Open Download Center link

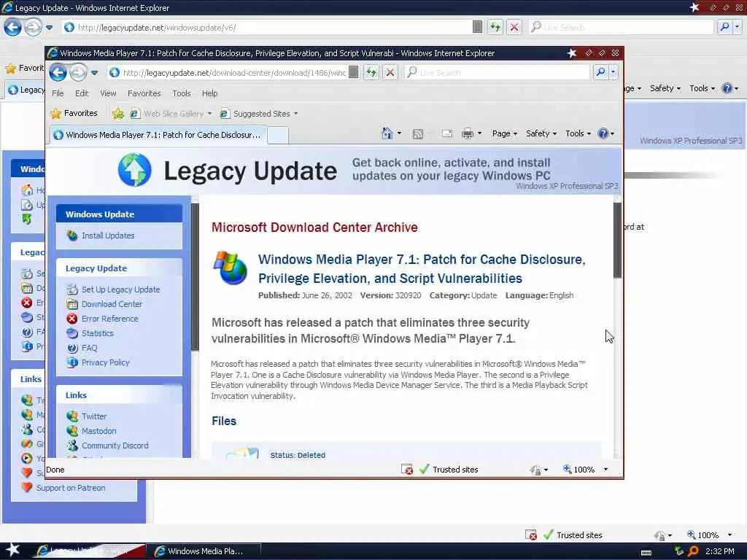[x=112, y=304]
